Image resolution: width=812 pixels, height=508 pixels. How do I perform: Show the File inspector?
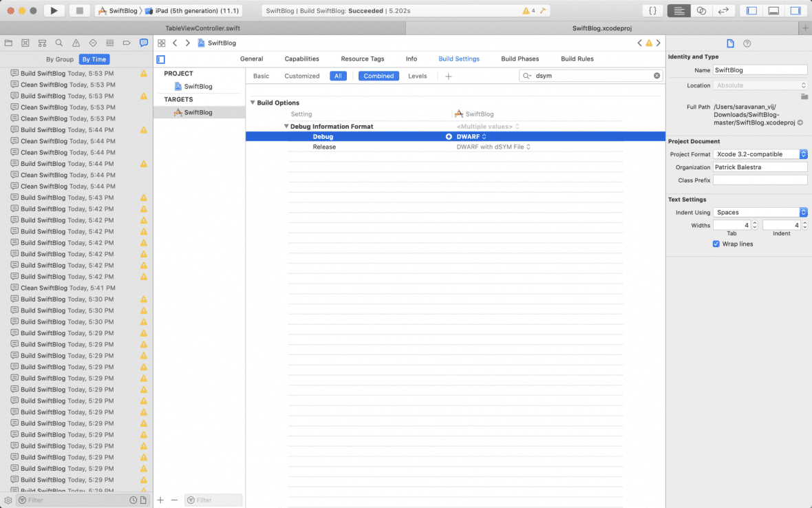pyautogui.click(x=730, y=43)
